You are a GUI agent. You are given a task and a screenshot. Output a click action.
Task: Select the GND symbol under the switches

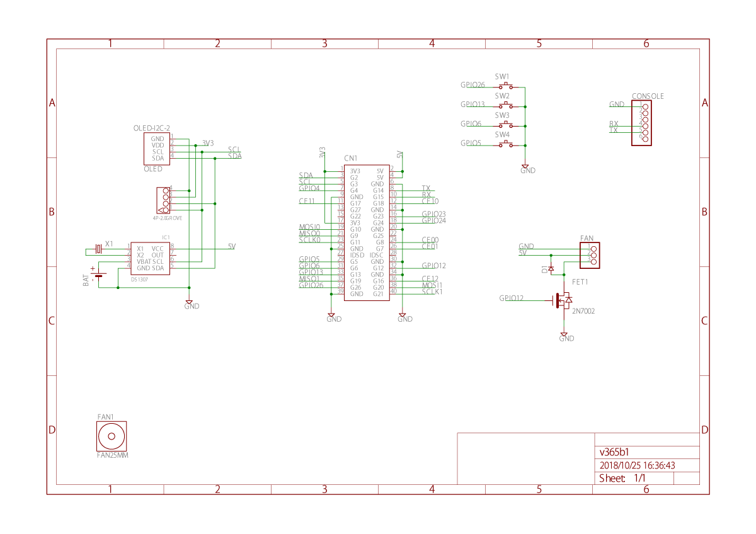tap(525, 168)
